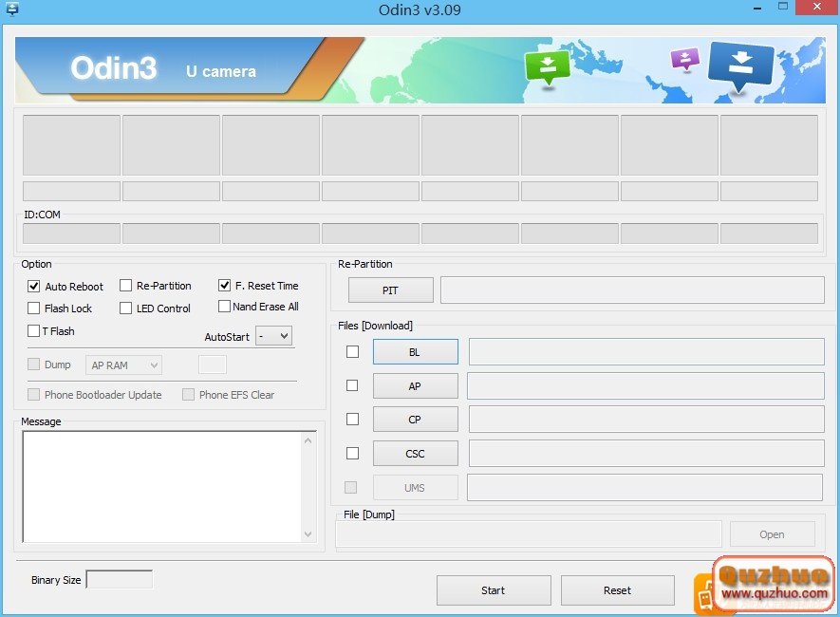This screenshot has width=840, height=617.
Task: Enable Nand Erase All option
Action: pyautogui.click(x=225, y=307)
